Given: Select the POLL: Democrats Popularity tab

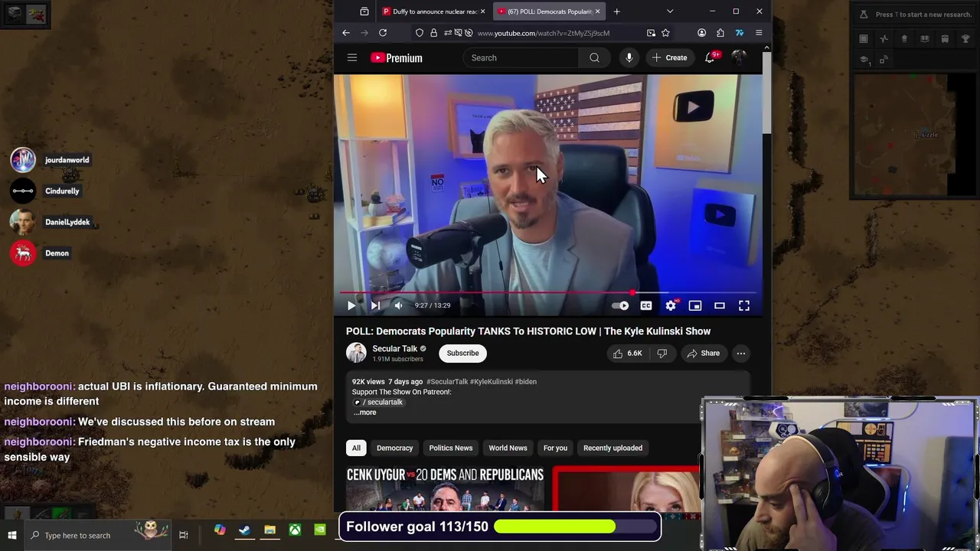Looking at the screenshot, I should point(549,11).
